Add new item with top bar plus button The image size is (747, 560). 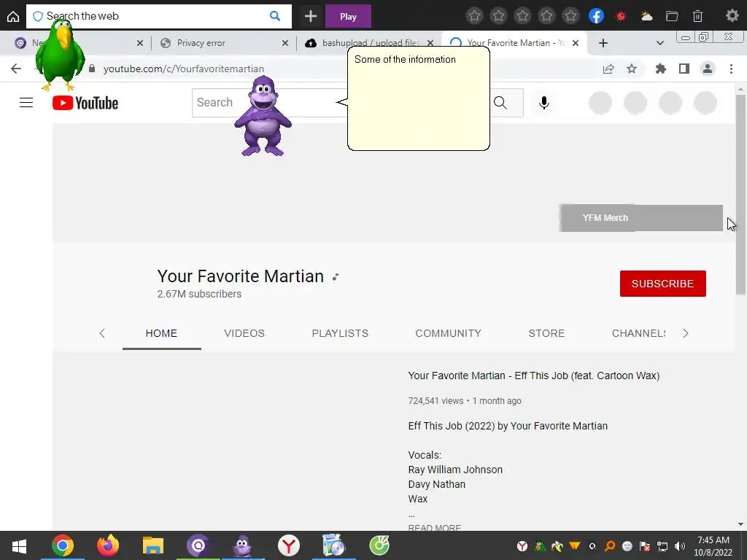click(311, 16)
